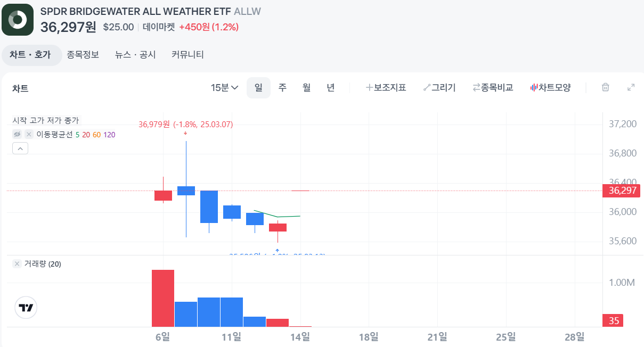Click the SPDR Bridgewater ETF logo
This screenshot has width=644, height=347.
18,20
